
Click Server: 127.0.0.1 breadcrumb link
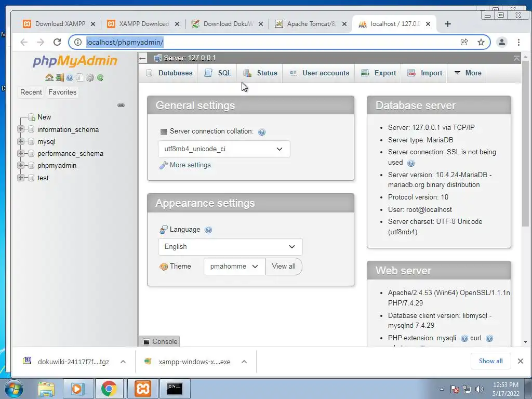point(190,58)
